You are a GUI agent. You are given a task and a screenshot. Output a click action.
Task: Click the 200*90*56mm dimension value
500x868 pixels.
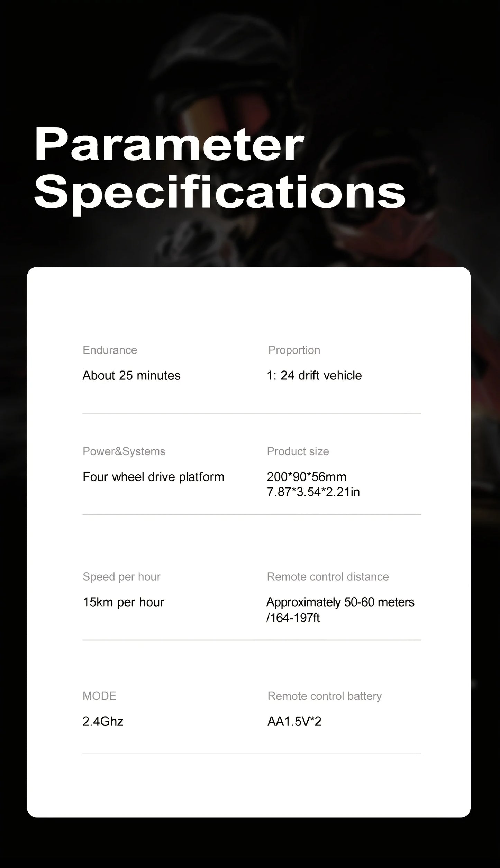point(307,477)
